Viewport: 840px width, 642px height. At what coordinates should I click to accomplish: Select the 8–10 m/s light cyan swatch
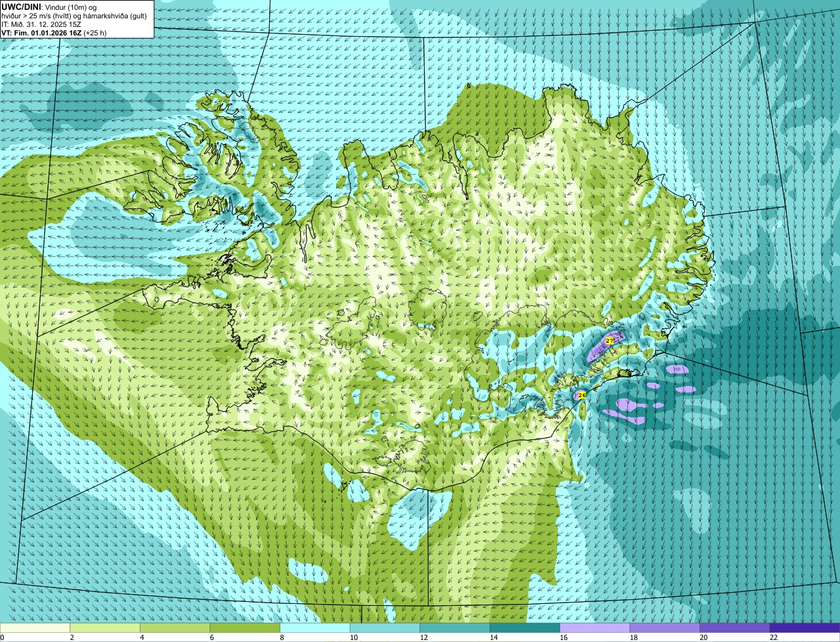(315, 628)
